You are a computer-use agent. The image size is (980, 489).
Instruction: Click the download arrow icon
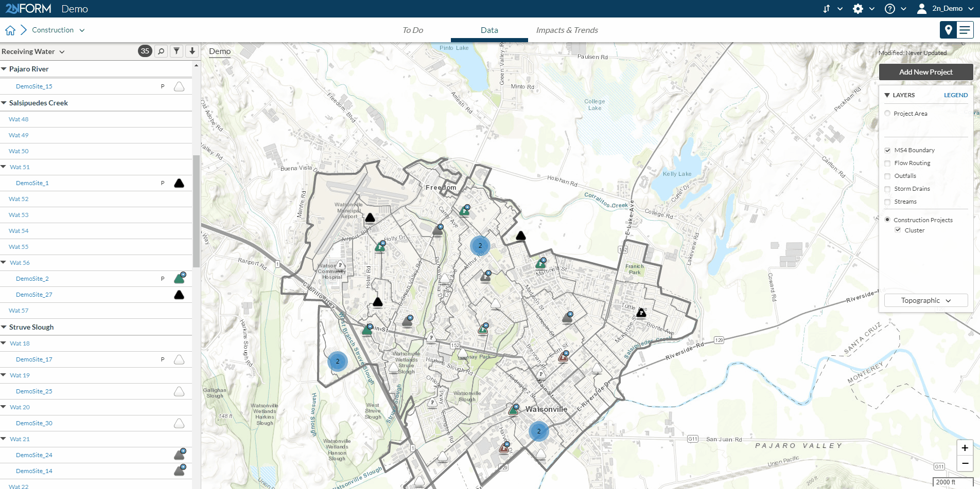click(192, 51)
